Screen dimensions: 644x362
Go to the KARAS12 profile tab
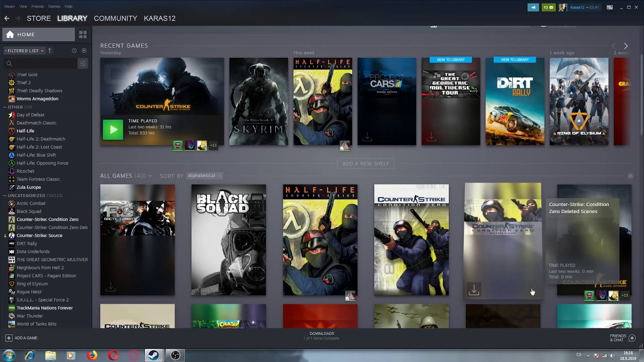(159, 18)
